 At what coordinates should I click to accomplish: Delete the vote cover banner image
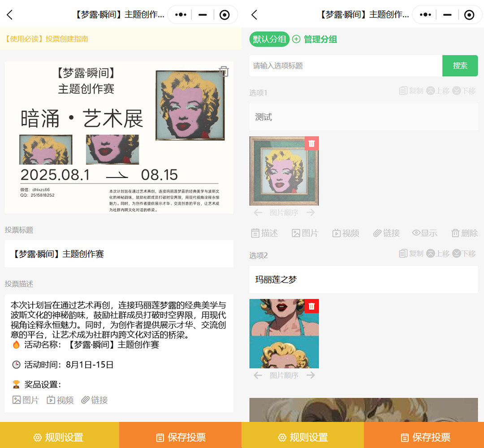click(224, 71)
